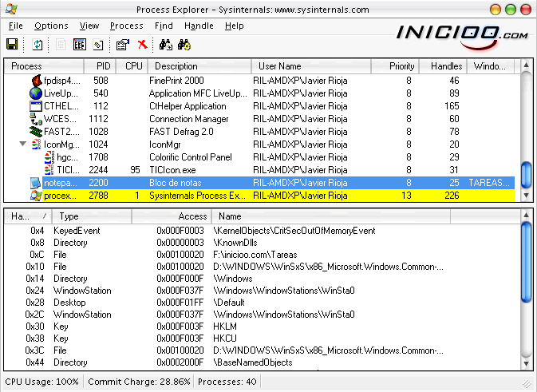Open the File menu
537x392 pixels.
(x=15, y=26)
